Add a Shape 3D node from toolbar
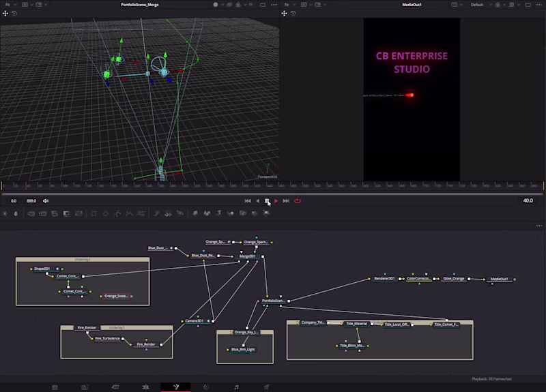Image resolution: width=546 pixels, height=392 pixels. pyautogui.click(x=207, y=213)
